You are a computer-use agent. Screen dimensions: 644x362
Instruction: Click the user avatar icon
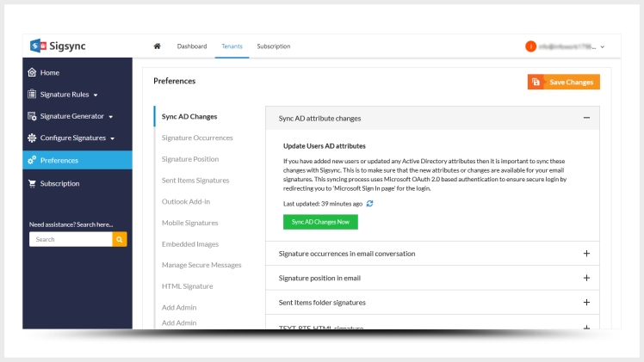point(530,46)
